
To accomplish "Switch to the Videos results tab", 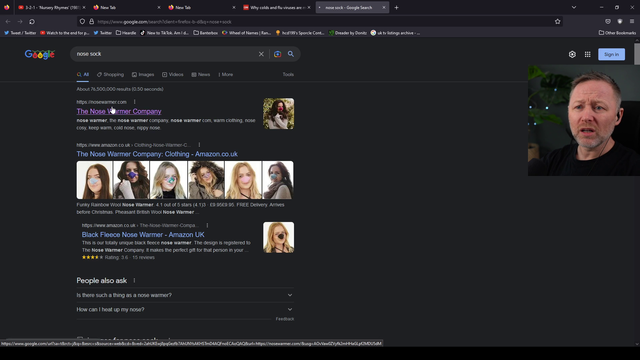I will pos(173,75).
